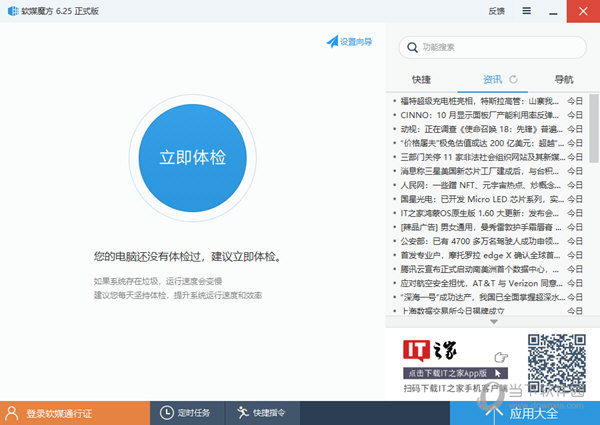Open news item "价格屠夫"极兔估值
The height and width of the screenshot is (425, 600).
pyautogui.click(x=488, y=143)
